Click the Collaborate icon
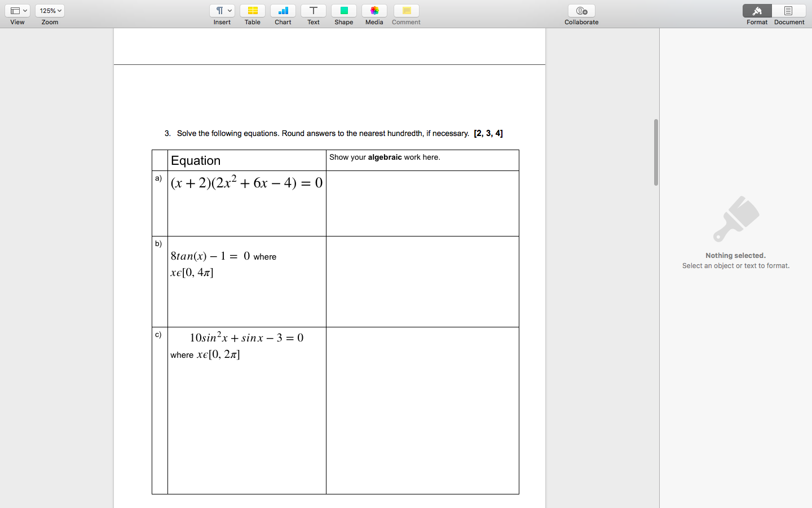Screen dimensions: 812x508 pyautogui.click(x=581, y=11)
